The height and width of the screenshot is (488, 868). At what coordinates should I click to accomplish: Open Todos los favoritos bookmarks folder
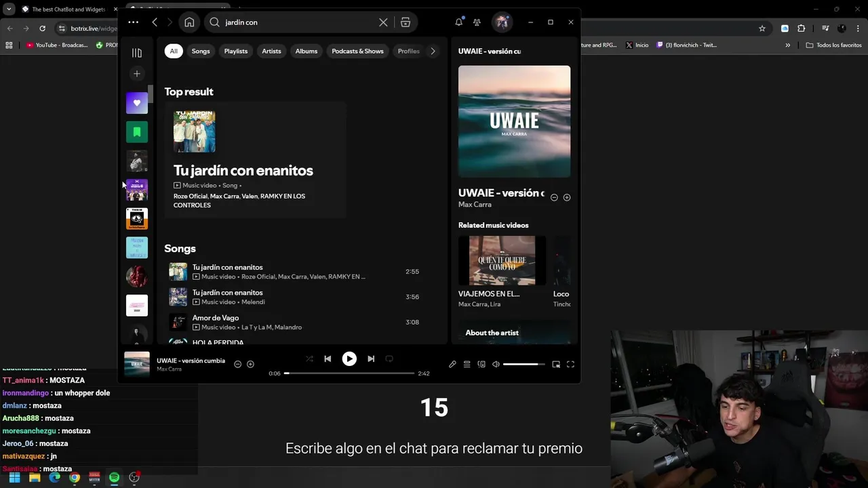click(833, 45)
